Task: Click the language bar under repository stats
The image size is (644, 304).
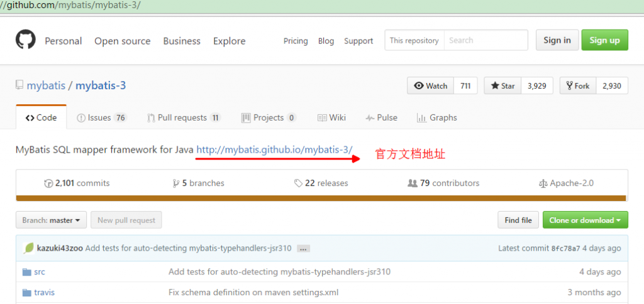Action: point(321,198)
